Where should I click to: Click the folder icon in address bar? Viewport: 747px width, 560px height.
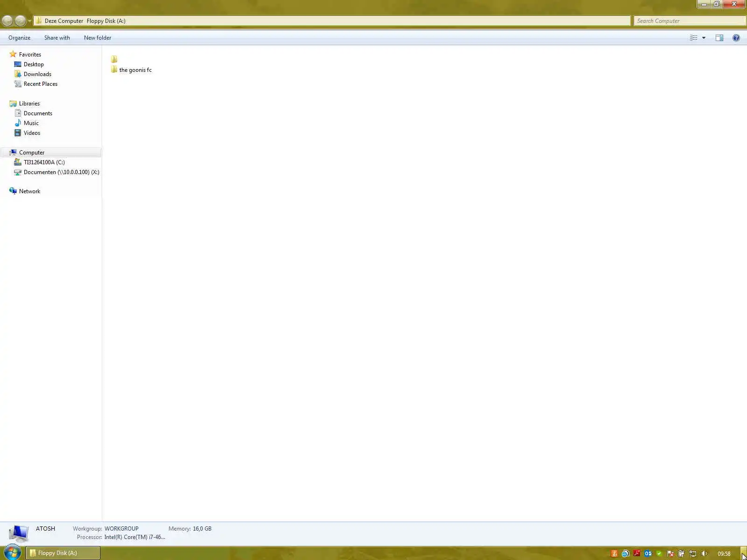(x=39, y=21)
